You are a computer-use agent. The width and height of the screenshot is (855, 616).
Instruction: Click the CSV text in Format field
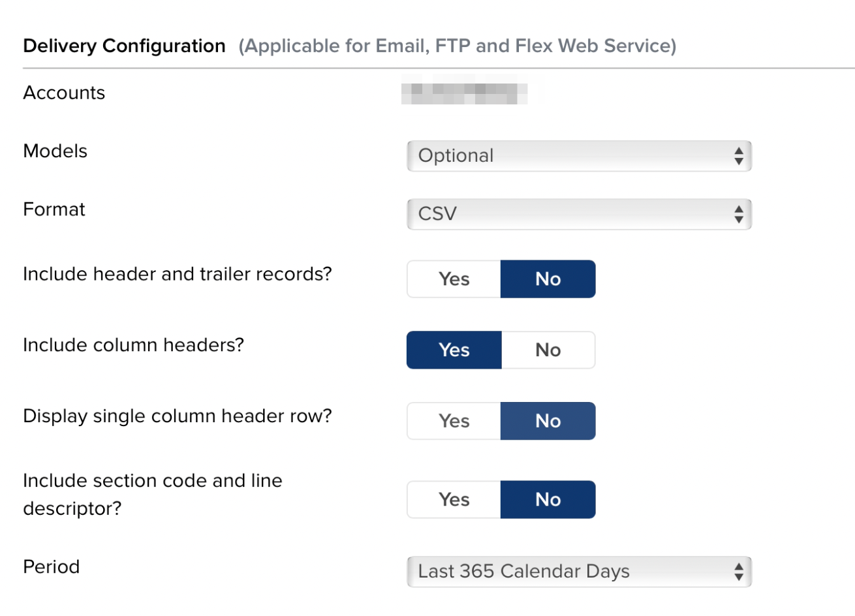pos(435,213)
